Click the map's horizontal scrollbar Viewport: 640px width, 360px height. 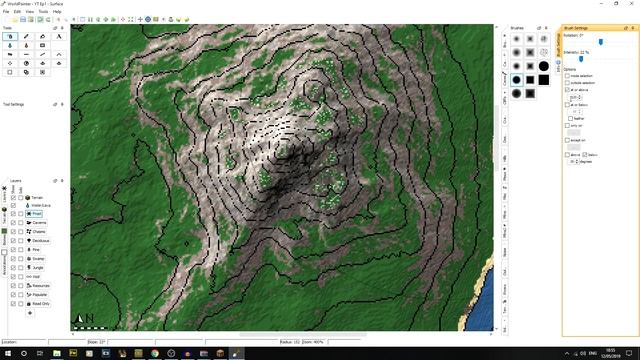302,334
